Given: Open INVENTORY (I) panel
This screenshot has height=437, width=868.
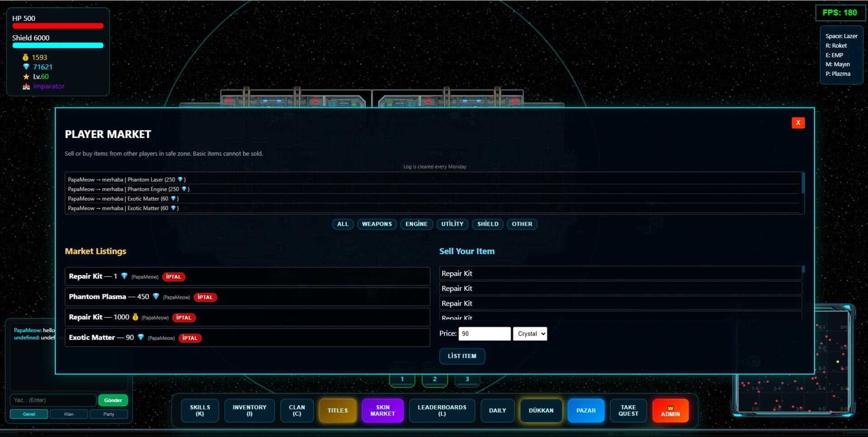Looking at the screenshot, I should [250, 410].
